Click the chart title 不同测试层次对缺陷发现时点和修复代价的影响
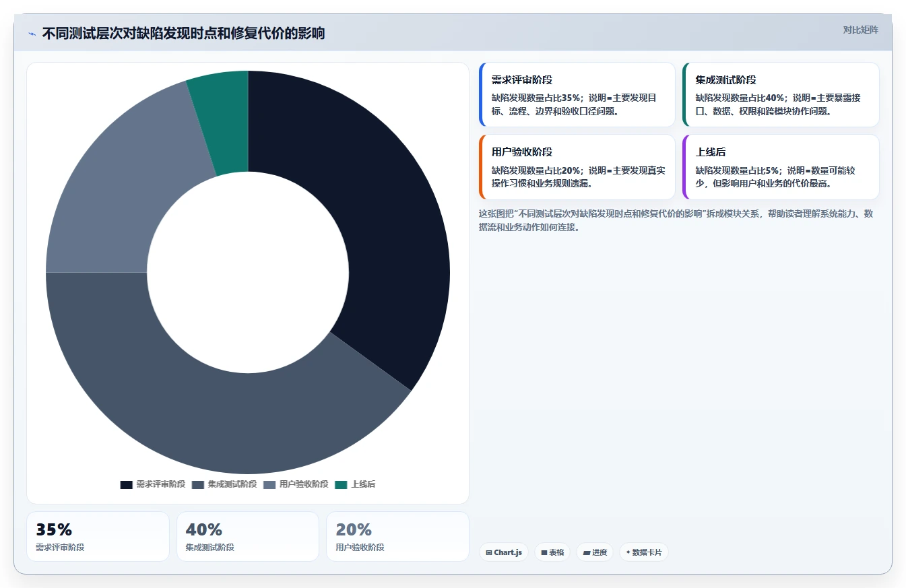906x588 pixels. click(183, 34)
